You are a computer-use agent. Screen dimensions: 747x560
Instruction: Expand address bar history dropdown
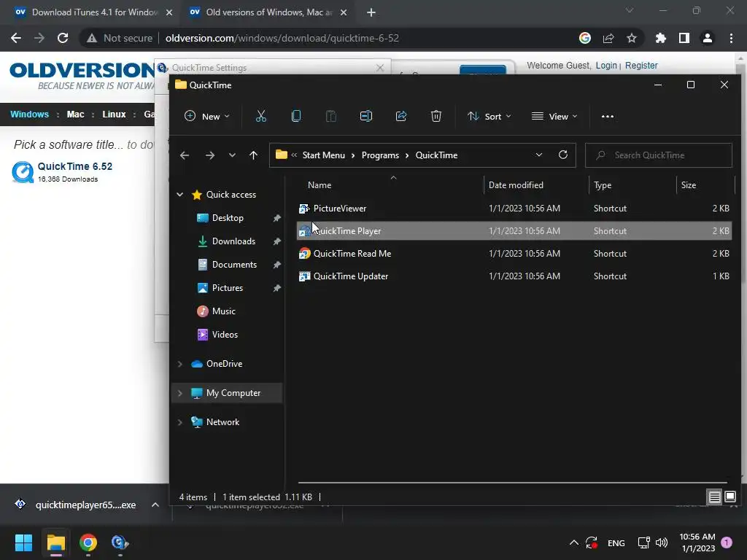point(539,155)
